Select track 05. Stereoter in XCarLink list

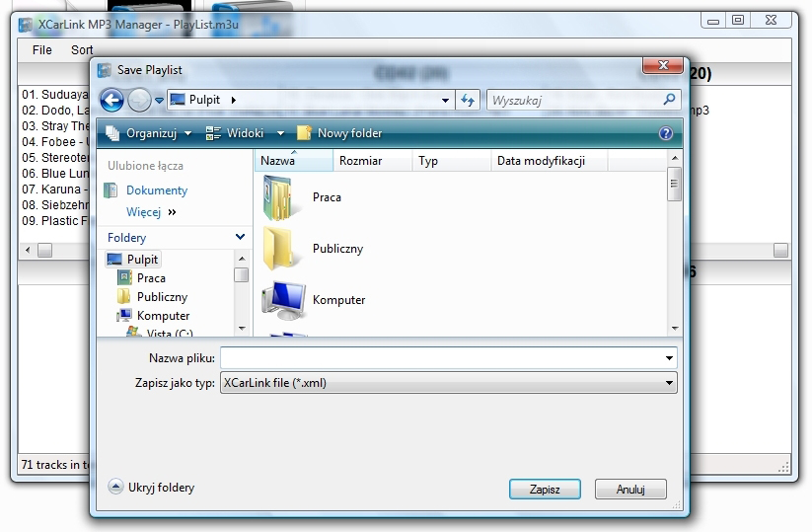click(55, 158)
